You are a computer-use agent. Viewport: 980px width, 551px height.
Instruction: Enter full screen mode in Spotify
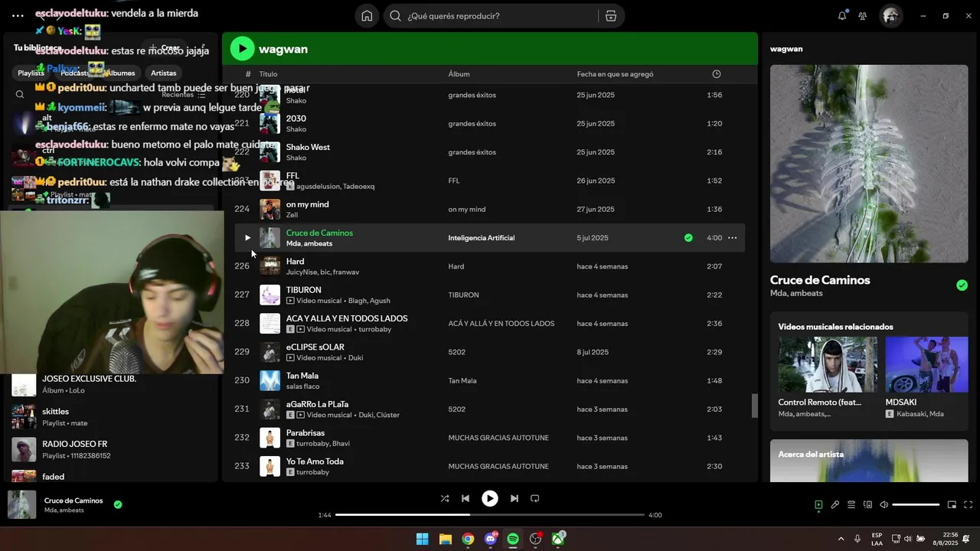968,505
